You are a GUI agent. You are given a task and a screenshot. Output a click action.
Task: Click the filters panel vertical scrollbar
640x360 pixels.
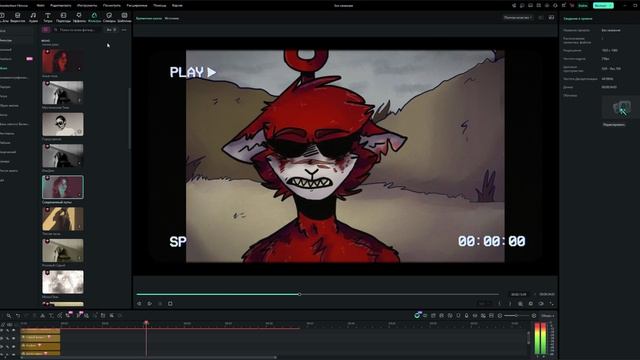(130, 118)
